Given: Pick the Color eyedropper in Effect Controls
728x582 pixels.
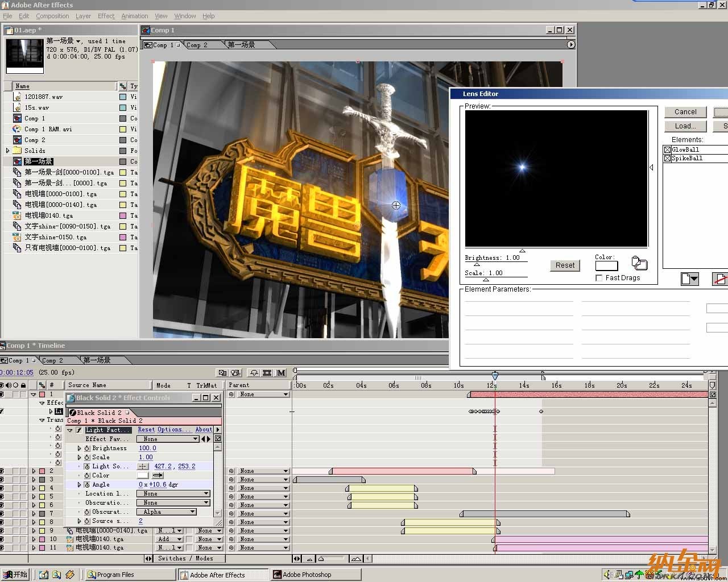Looking at the screenshot, I should (x=158, y=476).
